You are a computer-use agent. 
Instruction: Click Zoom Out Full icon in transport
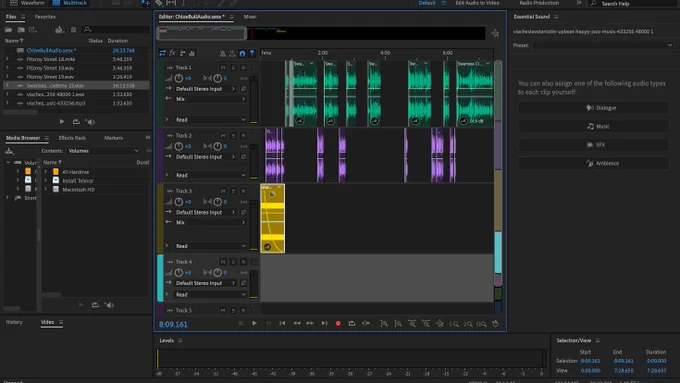(440, 324)
